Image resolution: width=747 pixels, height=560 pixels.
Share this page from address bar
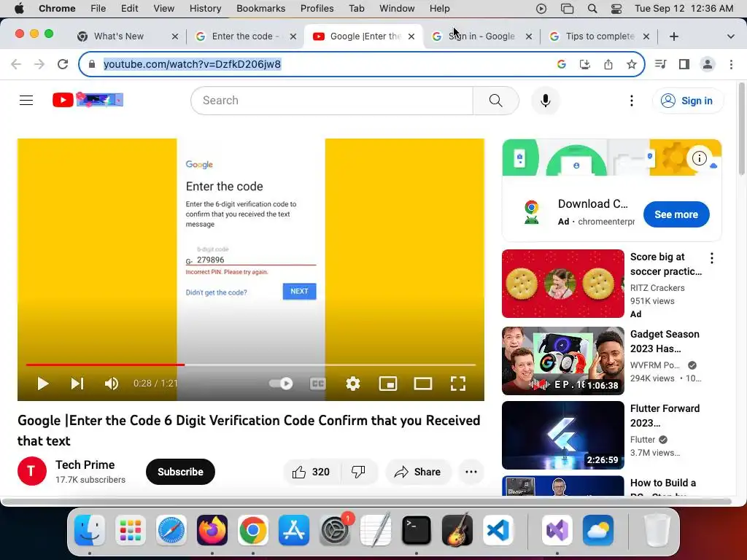coord(608,64)
